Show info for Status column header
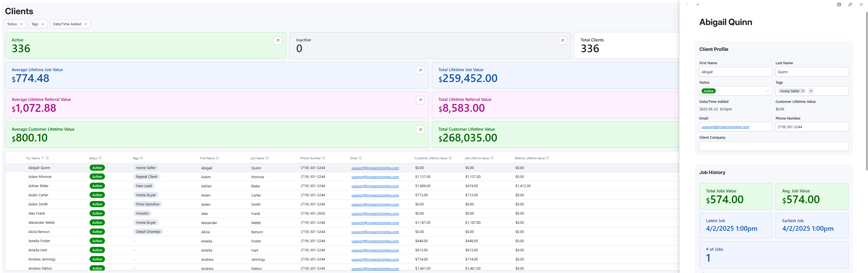Viewport: 868px width, 273px height. (100, 158)
